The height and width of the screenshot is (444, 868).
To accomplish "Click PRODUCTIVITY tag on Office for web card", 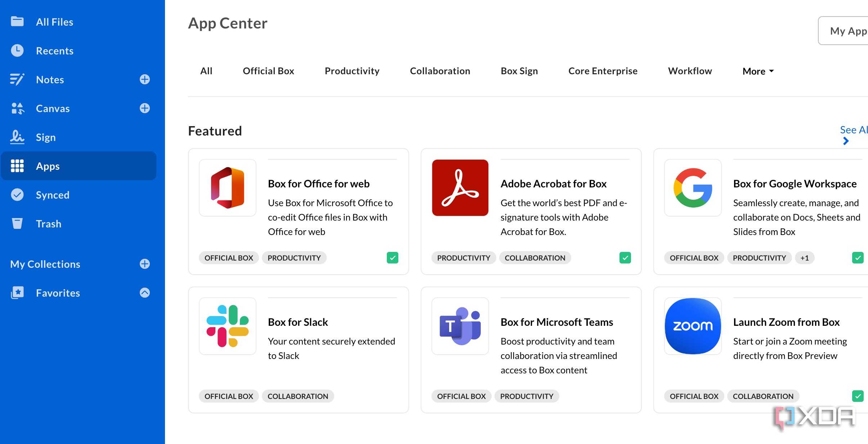I will tap(294, 258).
